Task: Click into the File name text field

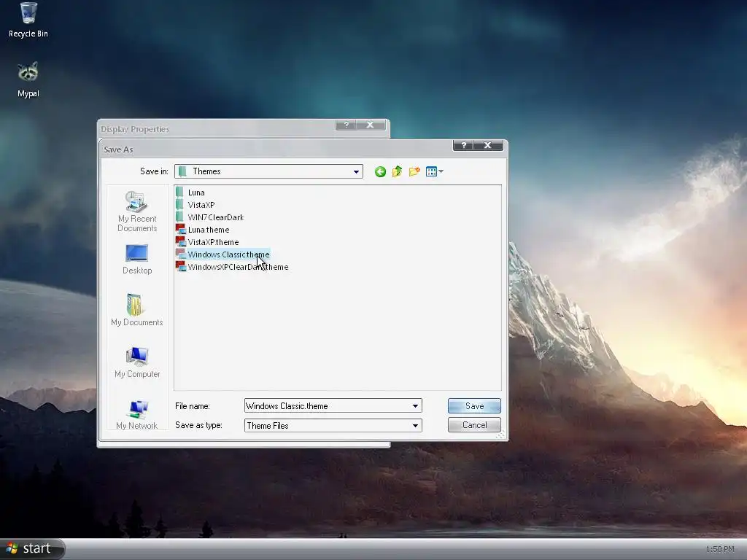Action: pos(327,406)
